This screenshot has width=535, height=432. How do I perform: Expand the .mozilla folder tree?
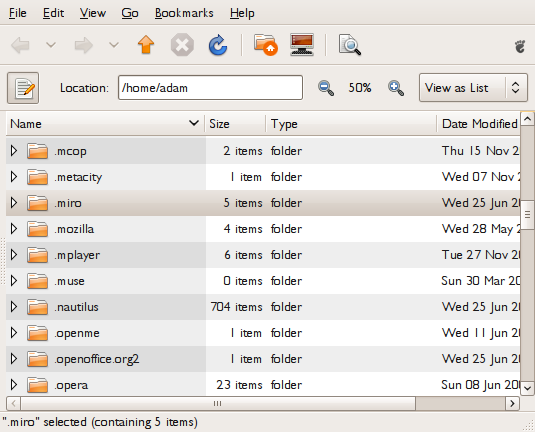[x=14, y=229]
